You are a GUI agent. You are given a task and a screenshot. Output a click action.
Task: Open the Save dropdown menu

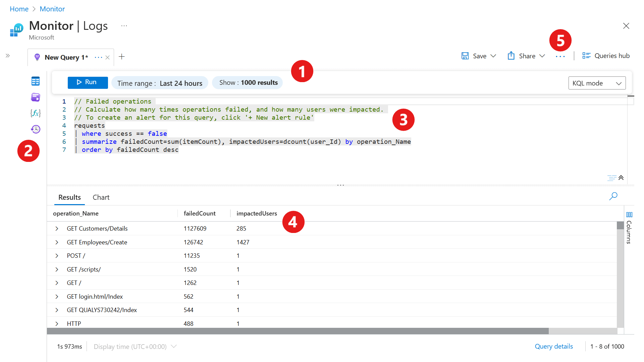pyautogui.click(x=493, y=56)
